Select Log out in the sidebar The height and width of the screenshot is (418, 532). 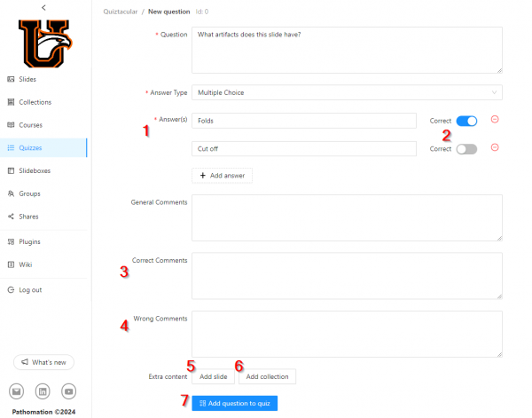coord(30,290)
